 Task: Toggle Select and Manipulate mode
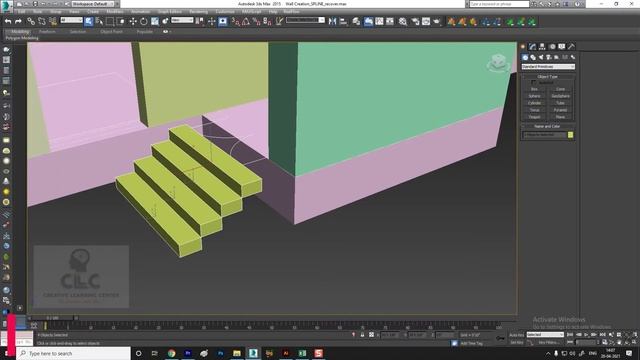(211, 21)
